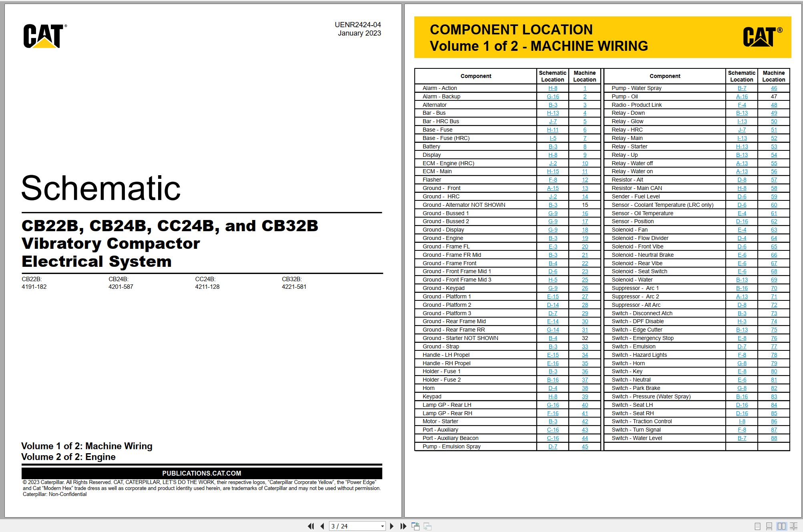Viewport: 803px width, 532px height.
Task: Click the previous view navigation icon
Action: [416, 526]
